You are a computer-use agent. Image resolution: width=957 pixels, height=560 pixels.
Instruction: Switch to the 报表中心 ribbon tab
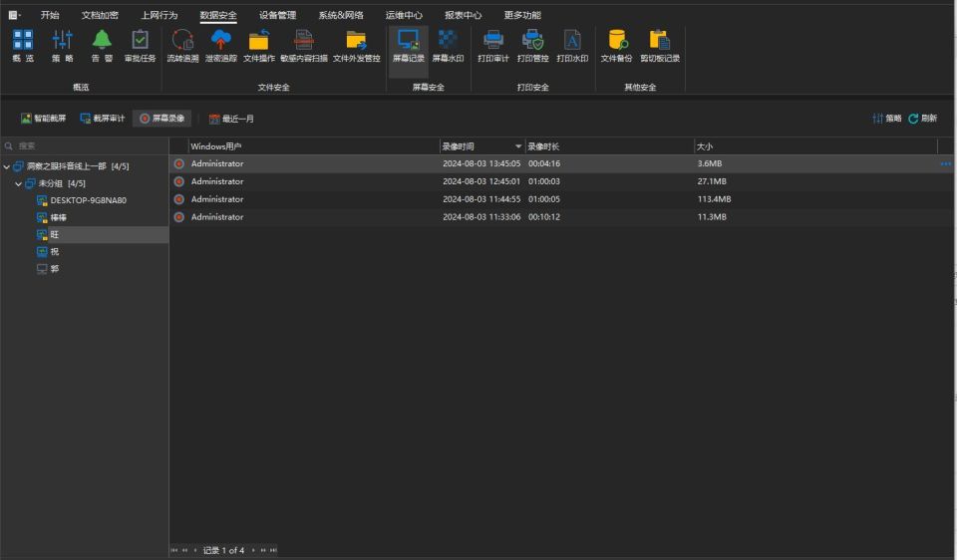[x=464, y=15]
